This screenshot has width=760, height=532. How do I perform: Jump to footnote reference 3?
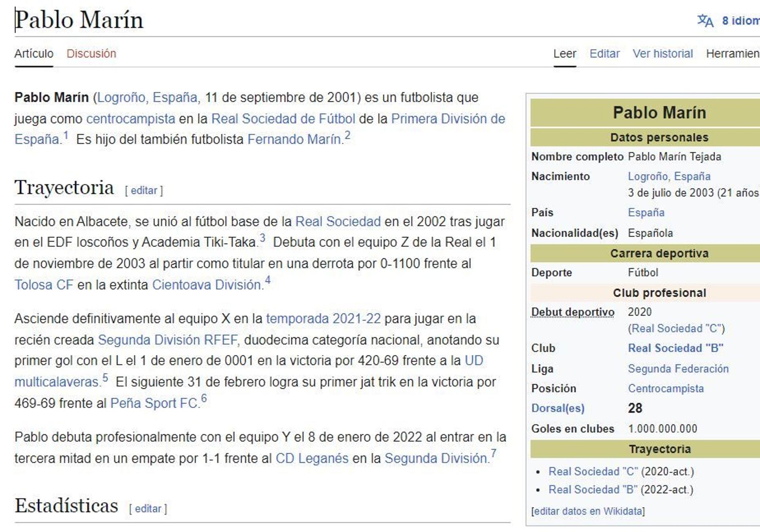[x=262, y=239]
